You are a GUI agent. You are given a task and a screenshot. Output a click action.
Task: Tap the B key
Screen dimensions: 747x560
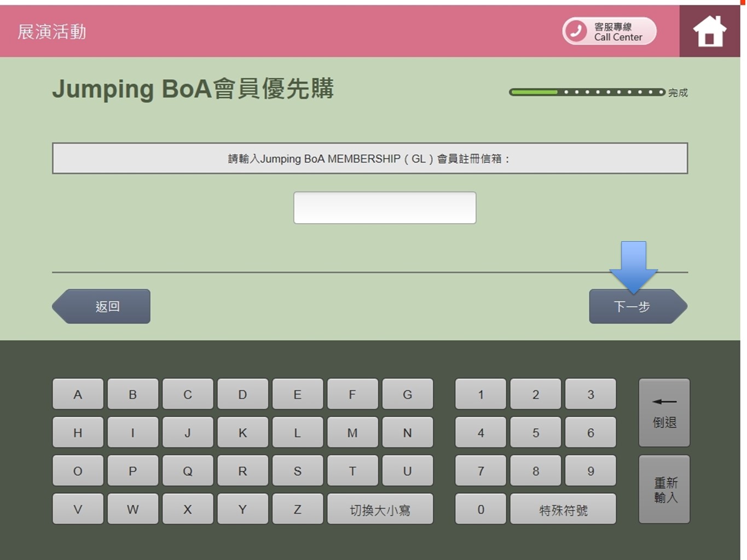(x=133, y=394)
